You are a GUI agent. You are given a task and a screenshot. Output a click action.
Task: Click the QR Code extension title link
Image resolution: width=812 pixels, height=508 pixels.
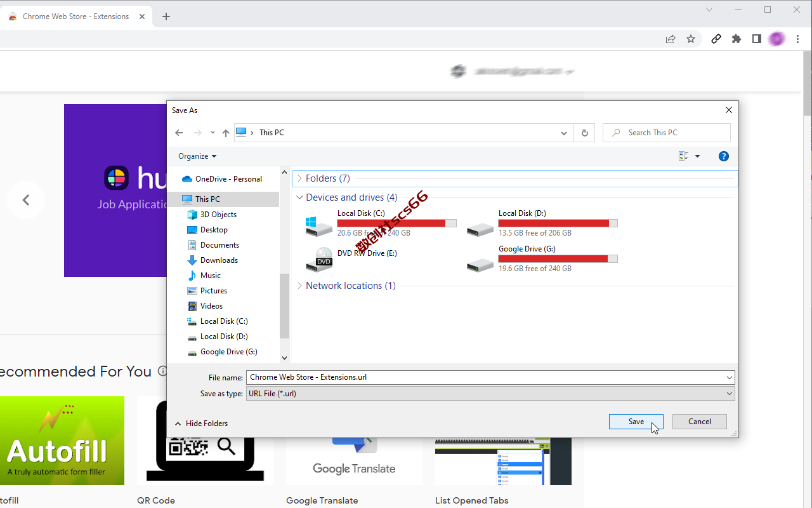coord(156,500)
